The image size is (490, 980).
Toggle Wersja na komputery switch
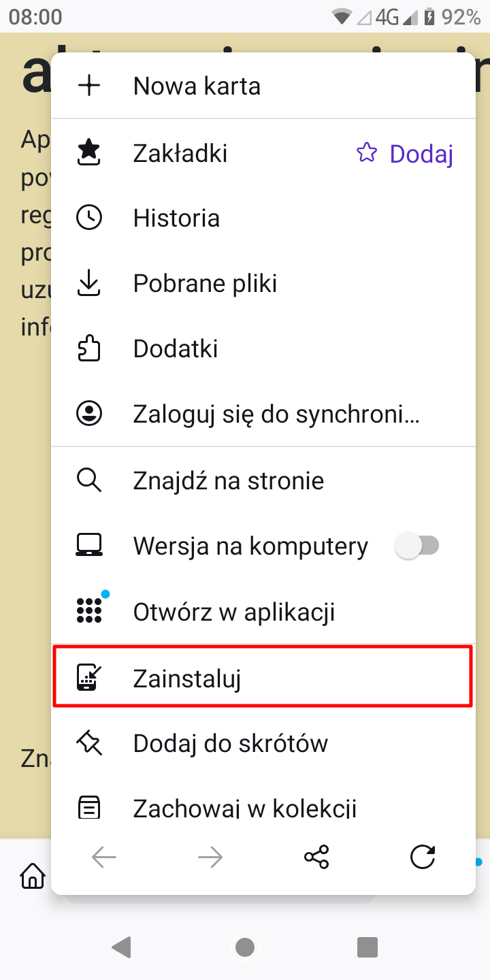[x=418, y=545]
